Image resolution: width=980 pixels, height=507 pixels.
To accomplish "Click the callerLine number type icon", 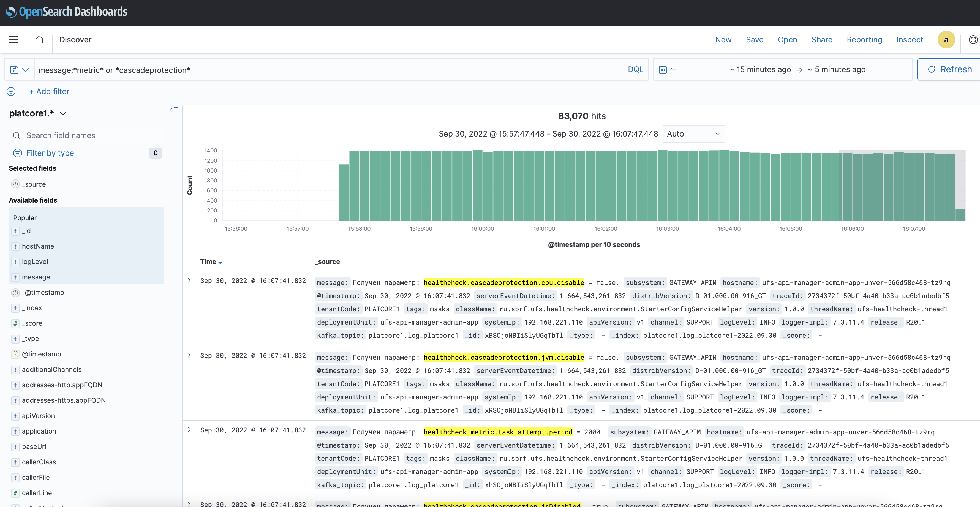I will pyautogui.click(x=15, y=493).
